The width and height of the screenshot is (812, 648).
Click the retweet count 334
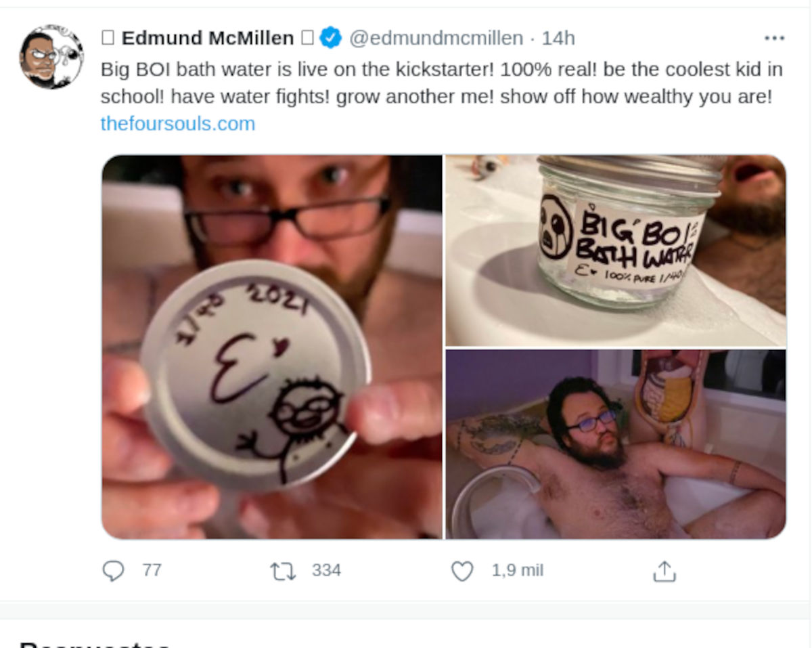click(x=326, y=571)
